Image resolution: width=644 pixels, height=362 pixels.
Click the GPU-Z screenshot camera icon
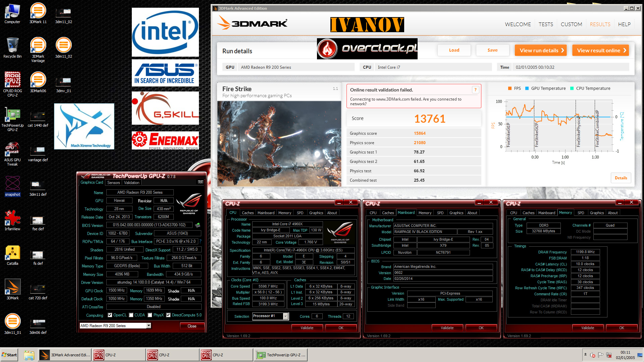[x=201, y=182]
